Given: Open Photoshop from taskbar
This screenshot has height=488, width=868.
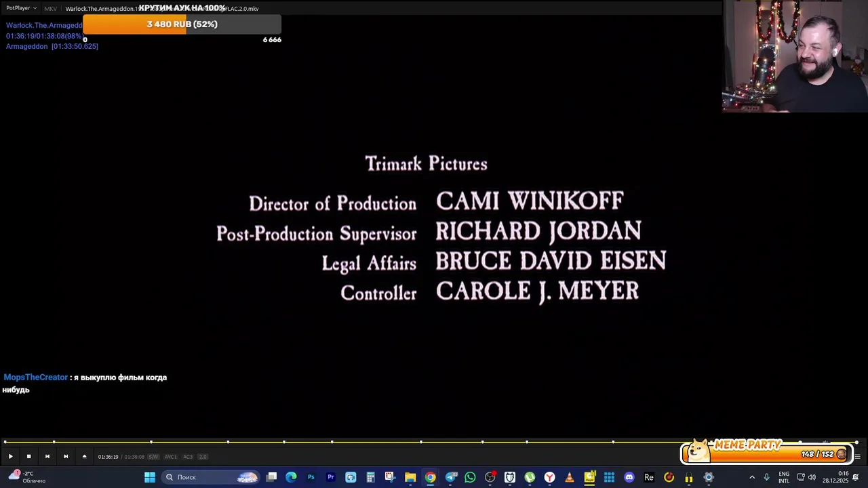Looking at the screenshot, I should point(311,477).
